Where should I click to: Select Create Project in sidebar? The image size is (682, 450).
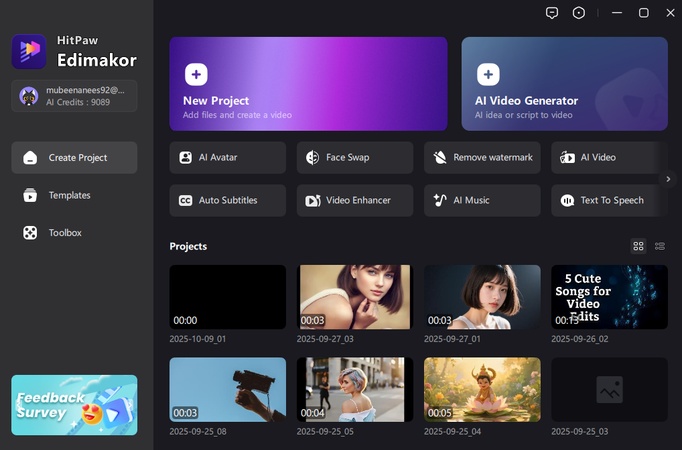click(75, 158)
